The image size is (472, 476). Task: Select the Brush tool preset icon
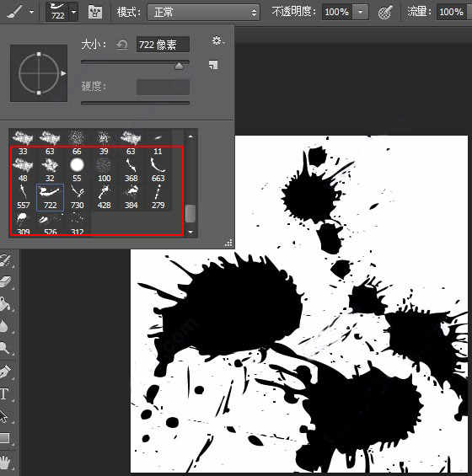click(x=14, y=12)
